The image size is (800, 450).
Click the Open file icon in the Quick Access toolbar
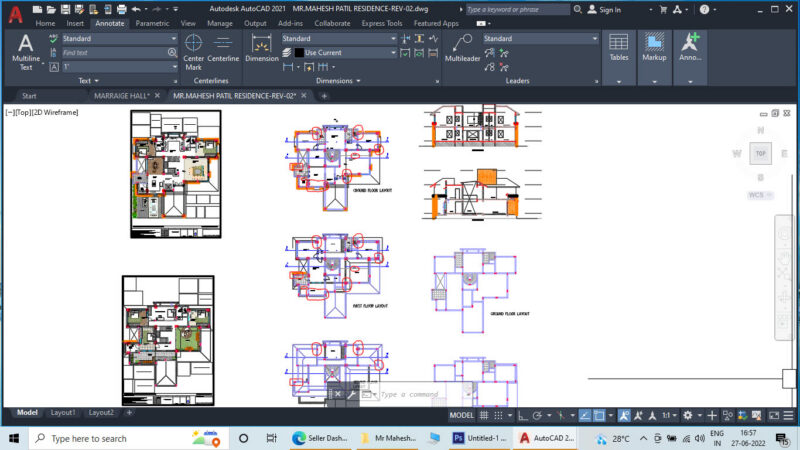pos(51,9)
